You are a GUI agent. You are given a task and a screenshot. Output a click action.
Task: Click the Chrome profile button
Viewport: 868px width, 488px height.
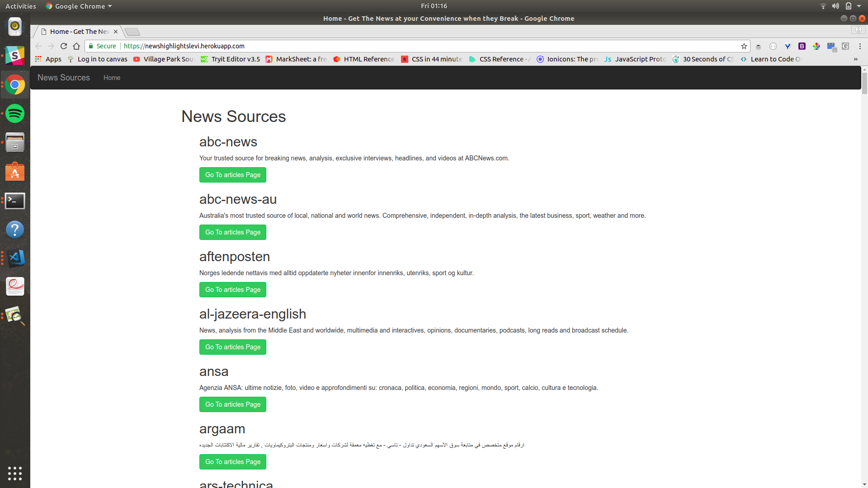pos(858,30)
